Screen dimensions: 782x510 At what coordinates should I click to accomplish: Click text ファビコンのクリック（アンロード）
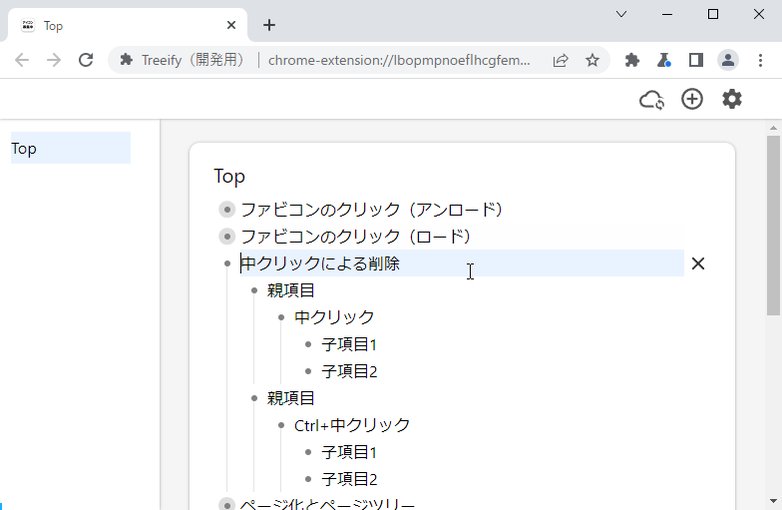(x=372, y=209)
